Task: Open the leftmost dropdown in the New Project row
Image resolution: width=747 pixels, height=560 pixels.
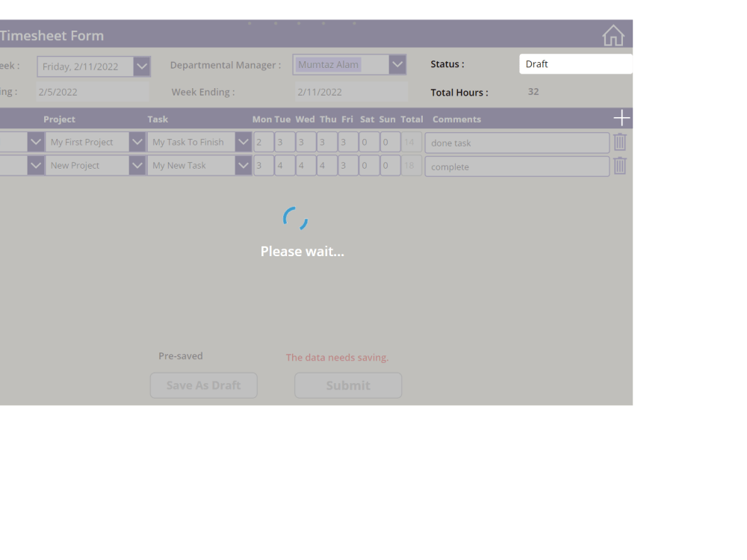Action: 36,165
